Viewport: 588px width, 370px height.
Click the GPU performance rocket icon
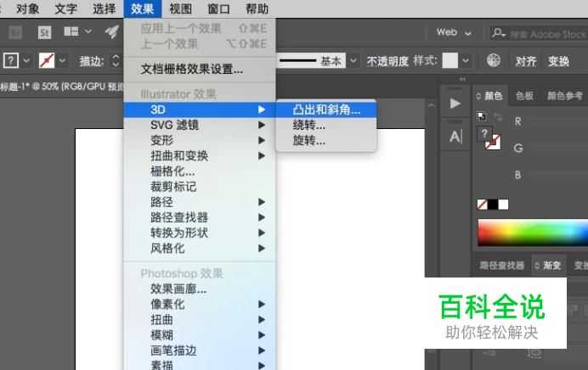coord(112,32)
